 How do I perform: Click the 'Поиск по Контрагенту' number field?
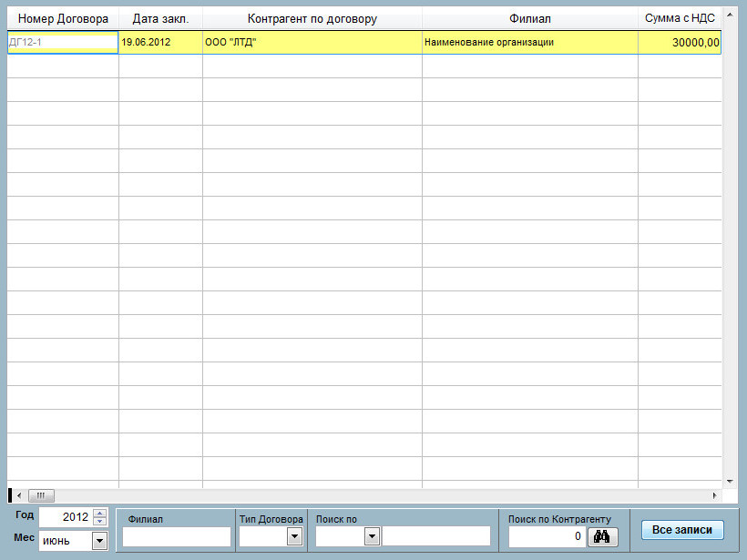click(x=547, y=536)
